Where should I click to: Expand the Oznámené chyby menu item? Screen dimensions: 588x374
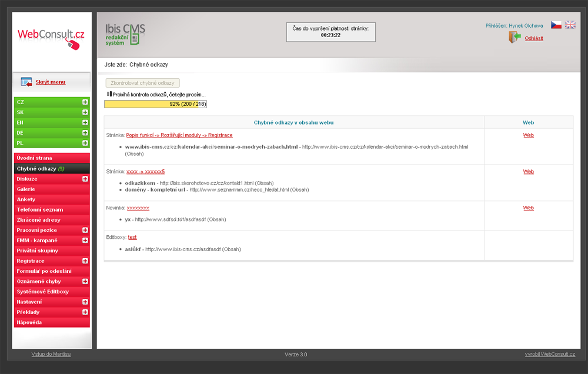(x=85, y=281)
